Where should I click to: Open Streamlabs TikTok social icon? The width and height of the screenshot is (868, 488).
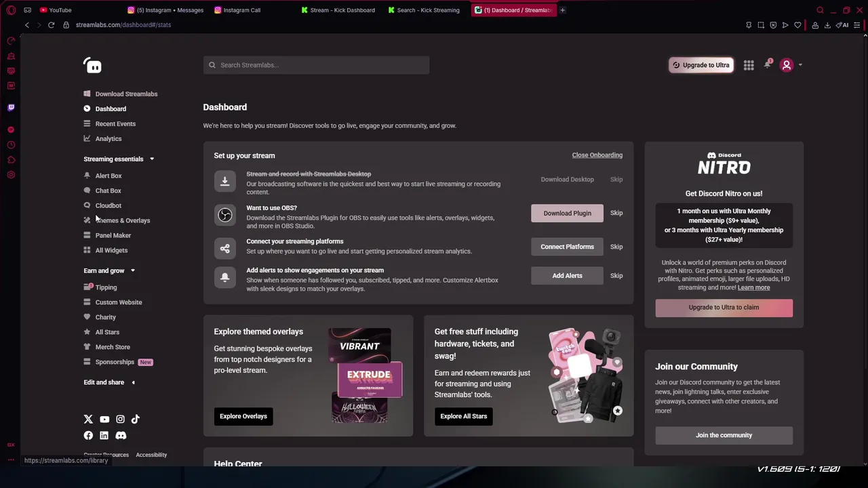[x=135, y=420]
